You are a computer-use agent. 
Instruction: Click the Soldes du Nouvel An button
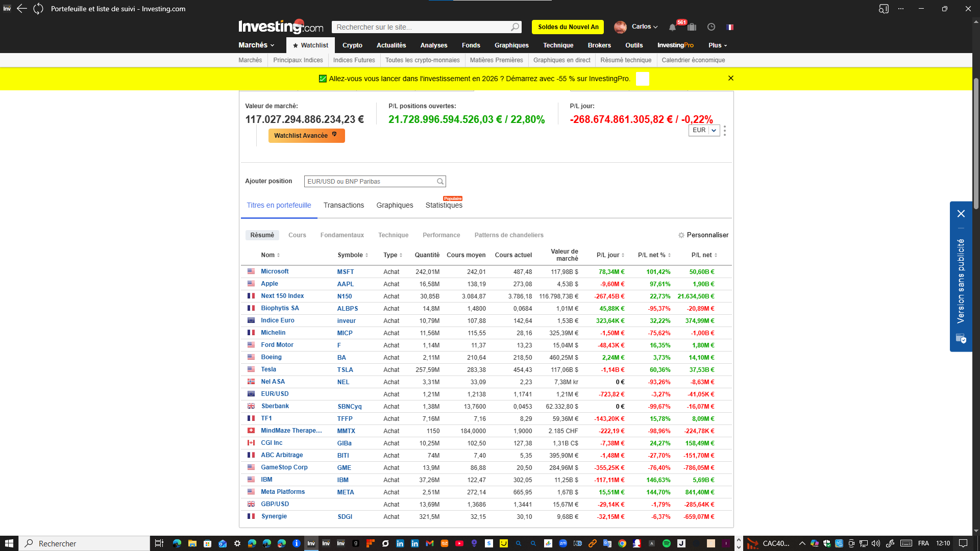(x=568, y=27)
